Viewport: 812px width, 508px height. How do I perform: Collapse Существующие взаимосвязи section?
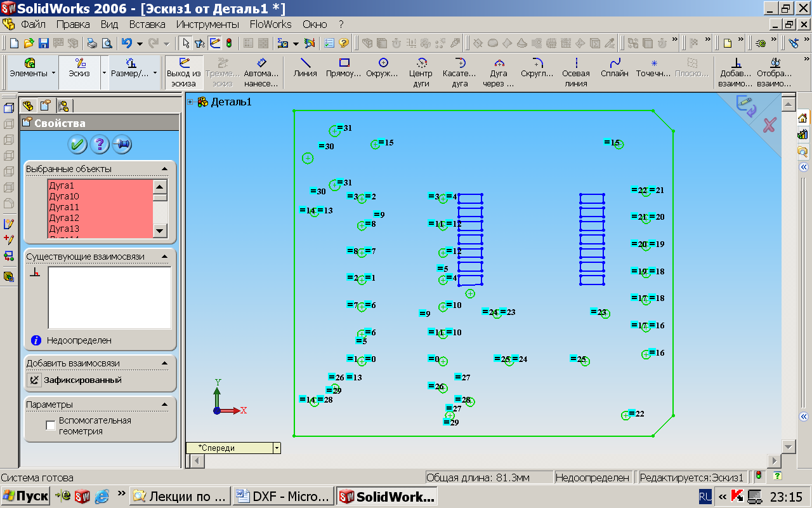(165, 257)
